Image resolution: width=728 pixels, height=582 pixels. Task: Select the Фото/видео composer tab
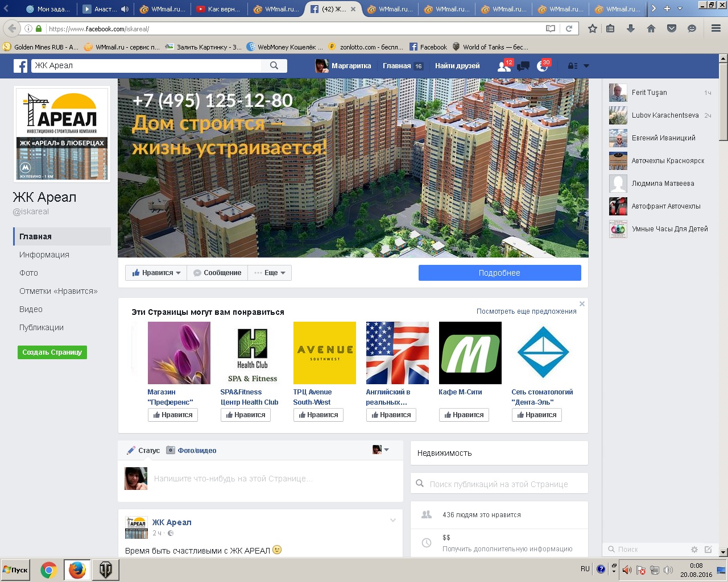pos(191,451)
